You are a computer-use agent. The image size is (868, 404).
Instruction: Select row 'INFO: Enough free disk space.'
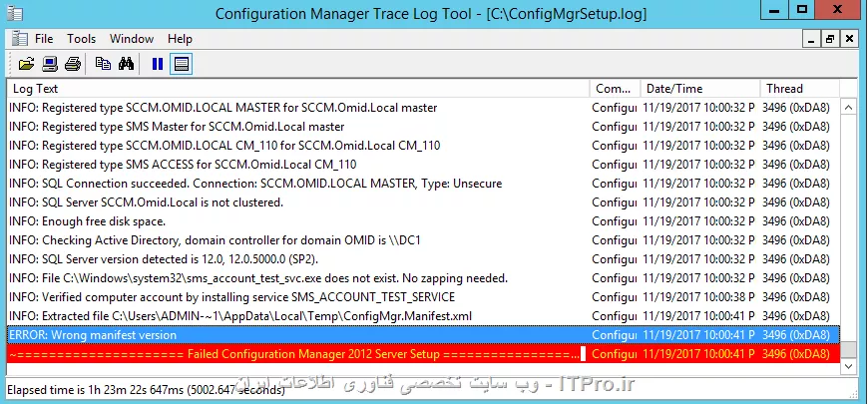point(423,221)
